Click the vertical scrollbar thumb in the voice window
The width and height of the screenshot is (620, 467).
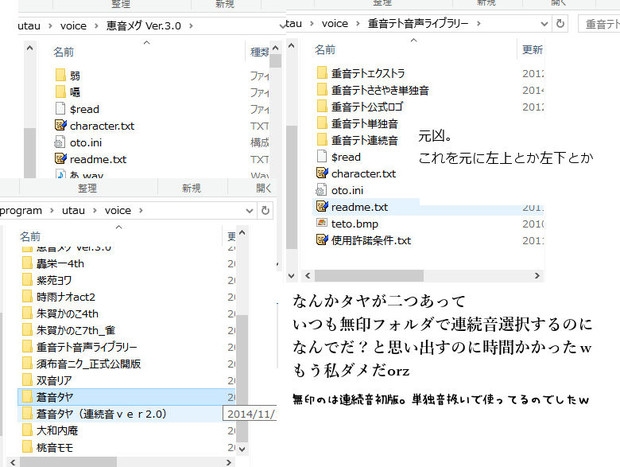[x=242, y=378]
